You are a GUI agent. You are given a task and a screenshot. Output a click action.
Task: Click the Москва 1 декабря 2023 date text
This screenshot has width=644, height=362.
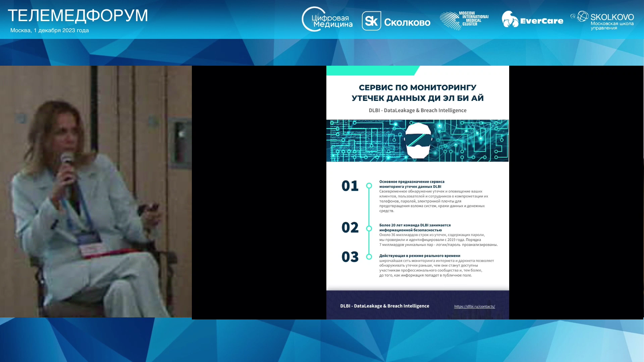[x=50, y=31]
